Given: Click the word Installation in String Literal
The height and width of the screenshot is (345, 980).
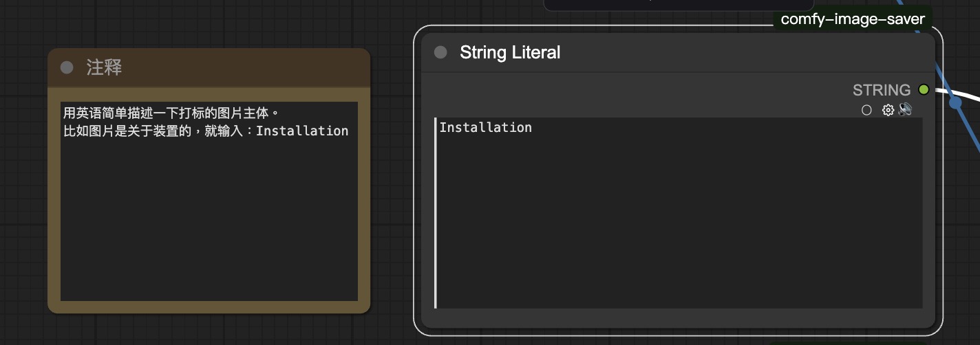Looking at the screenshot, I should click(x=486, y=128).
